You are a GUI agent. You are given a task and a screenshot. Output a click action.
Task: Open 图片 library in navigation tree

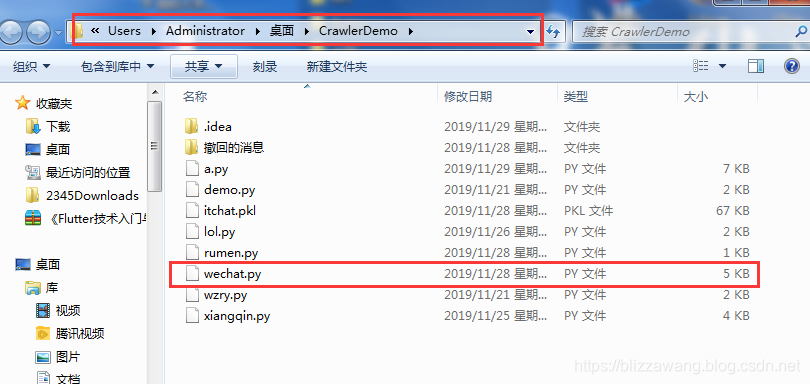(x=68, y=357)
